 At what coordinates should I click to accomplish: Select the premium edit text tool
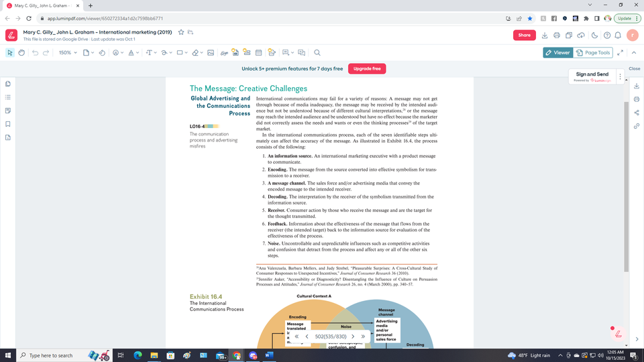tap(272, 52)
